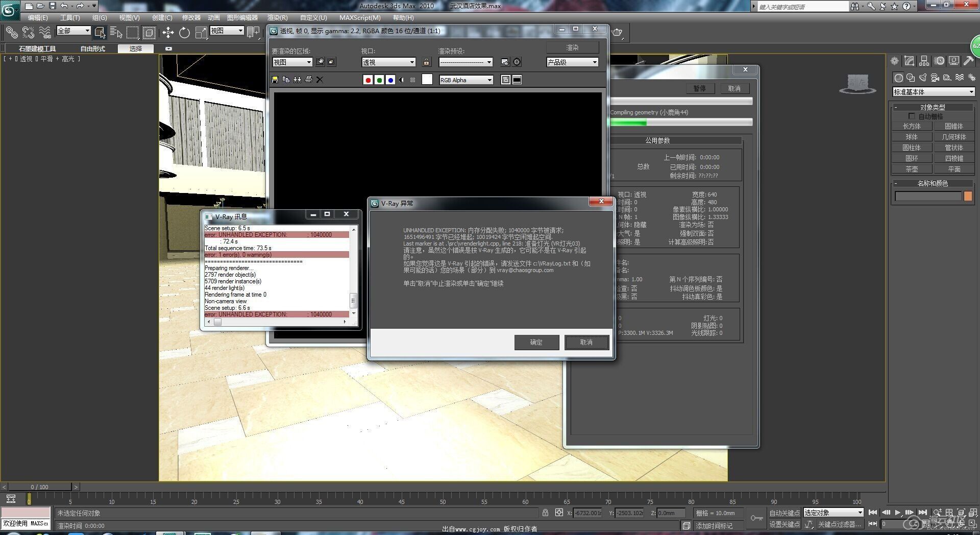Select the Move tool
980x535 pixels.
(168, 33)
